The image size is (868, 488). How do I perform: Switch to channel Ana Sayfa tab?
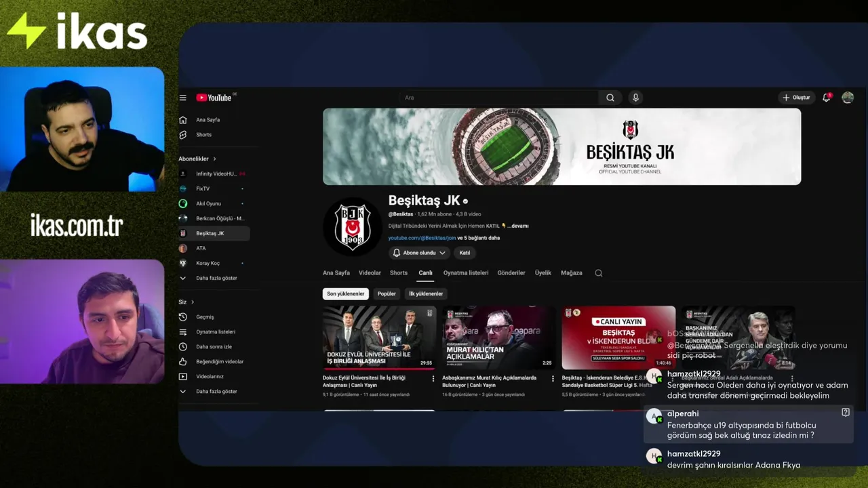336,273
